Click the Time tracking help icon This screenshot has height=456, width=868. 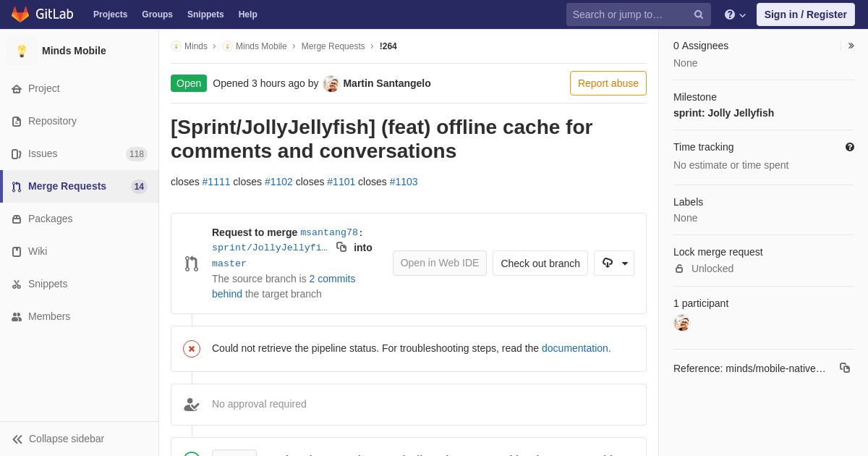pyautogui.click(x=850, y=147)
